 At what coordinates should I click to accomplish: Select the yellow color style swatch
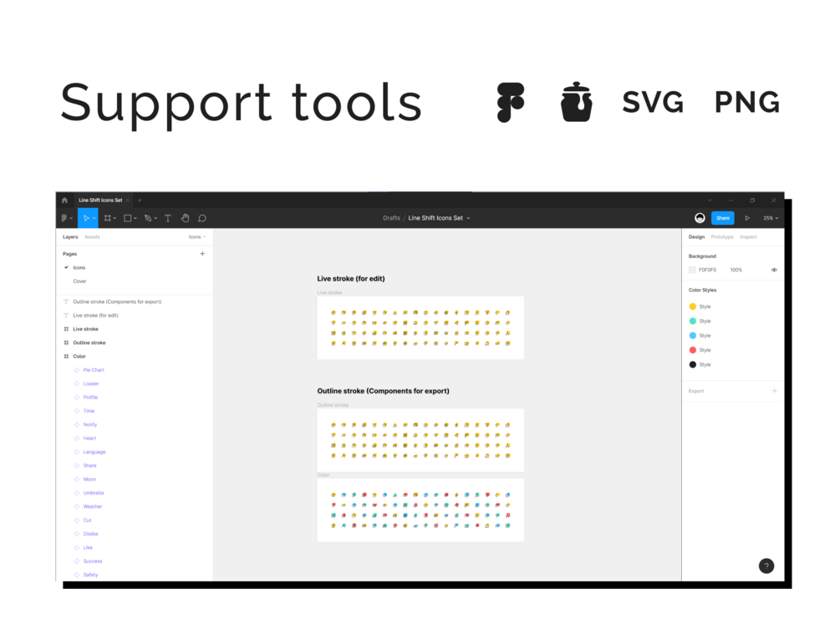click(x=693, y=307)
